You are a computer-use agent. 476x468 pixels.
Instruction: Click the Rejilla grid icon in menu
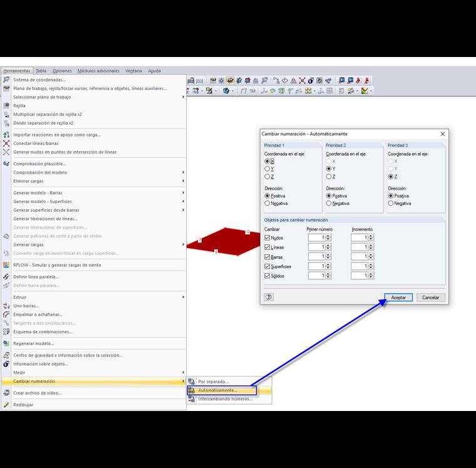click(x=6, y=106)
